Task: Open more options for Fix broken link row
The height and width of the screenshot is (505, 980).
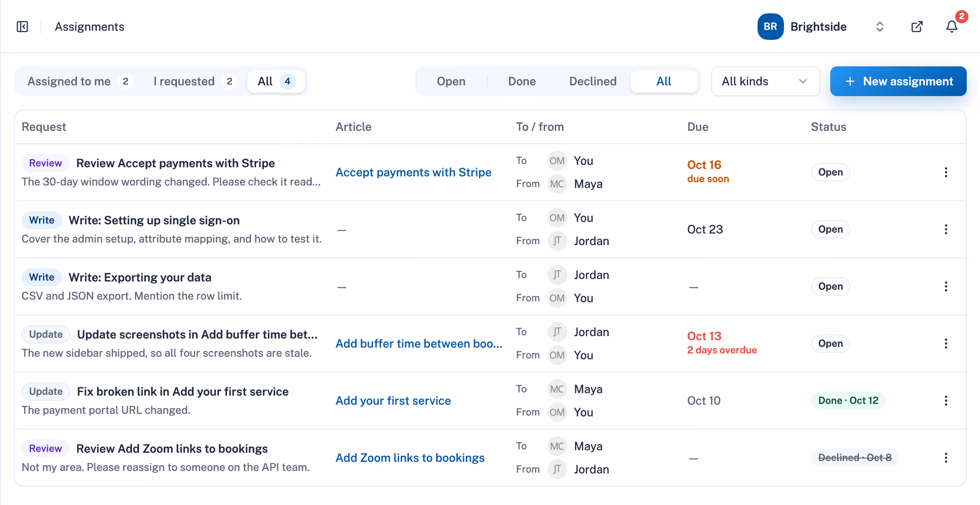Action: pyautogui.click(x=946, y=401)
